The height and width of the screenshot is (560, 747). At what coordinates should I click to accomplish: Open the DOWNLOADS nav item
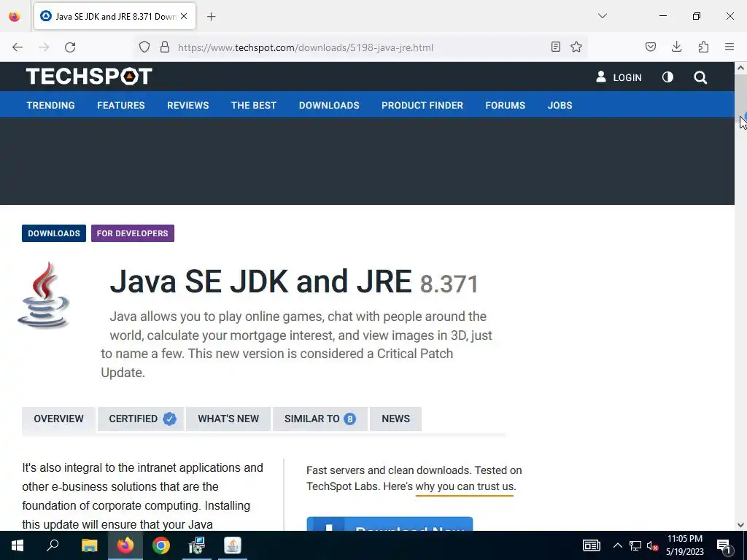coord(329,105)
